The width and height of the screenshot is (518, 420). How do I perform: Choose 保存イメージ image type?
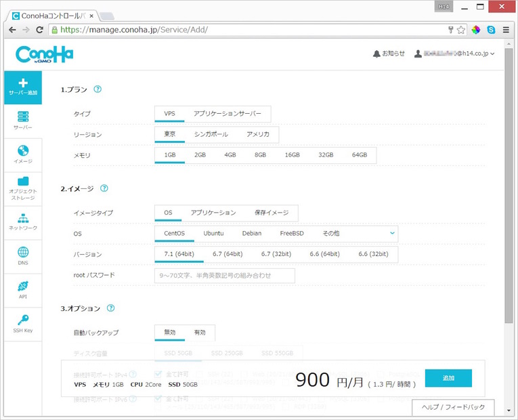pos(272,213)
